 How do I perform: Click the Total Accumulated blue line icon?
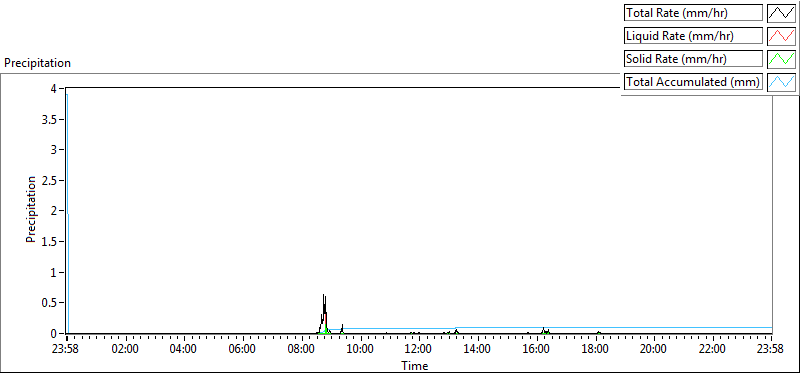click(781, 82)
